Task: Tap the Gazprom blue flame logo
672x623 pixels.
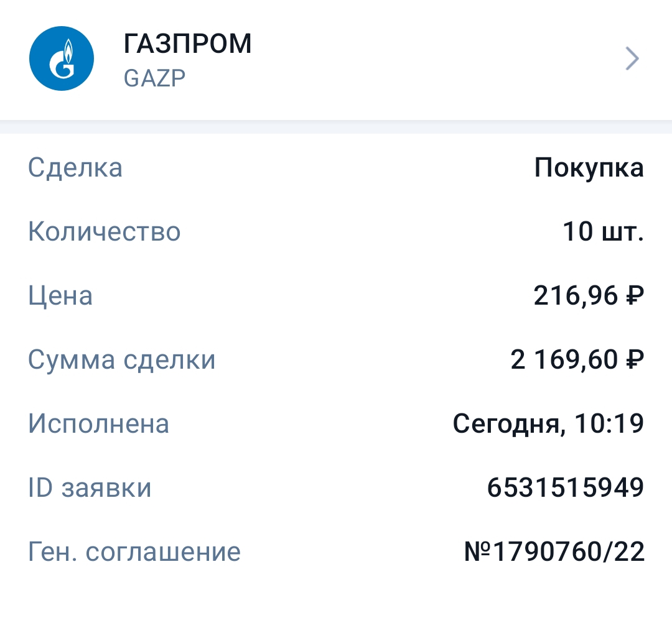Action: coord(61,60)
